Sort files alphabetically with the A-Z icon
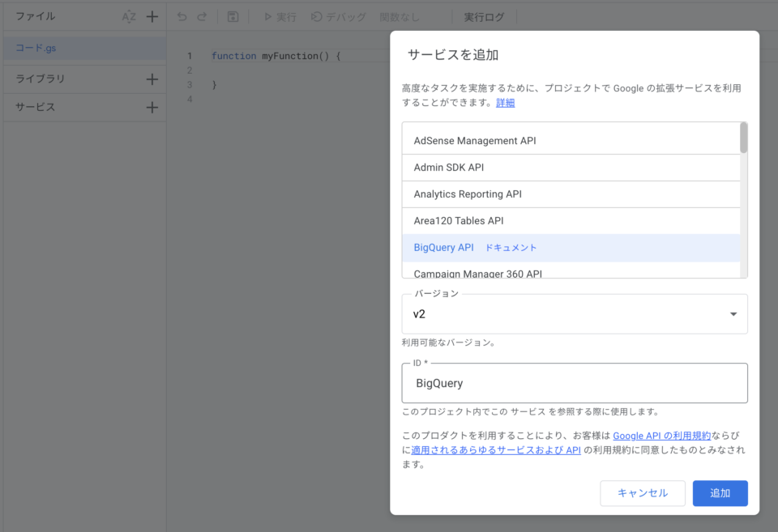Viewport: 778px width, 532px height. point(128,15)
